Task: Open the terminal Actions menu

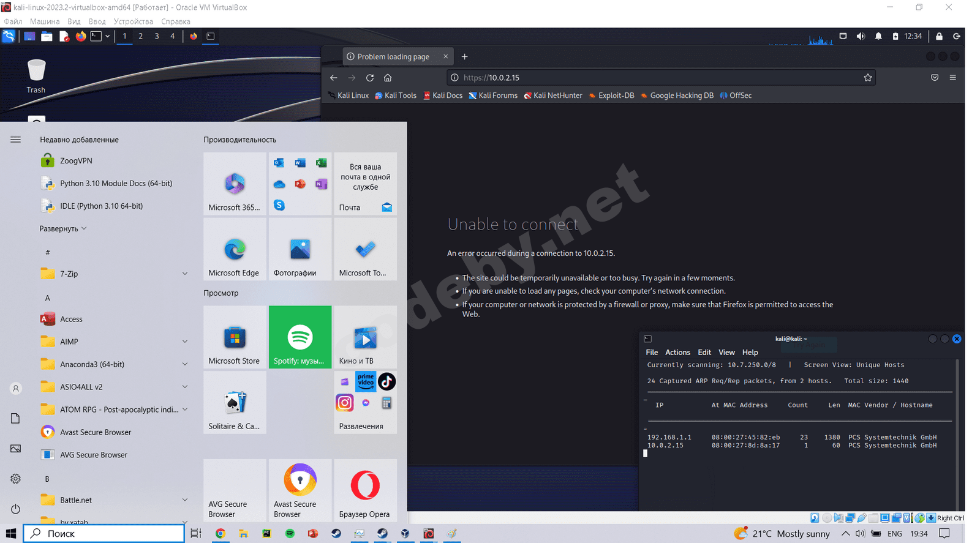Action: point(677,353)
